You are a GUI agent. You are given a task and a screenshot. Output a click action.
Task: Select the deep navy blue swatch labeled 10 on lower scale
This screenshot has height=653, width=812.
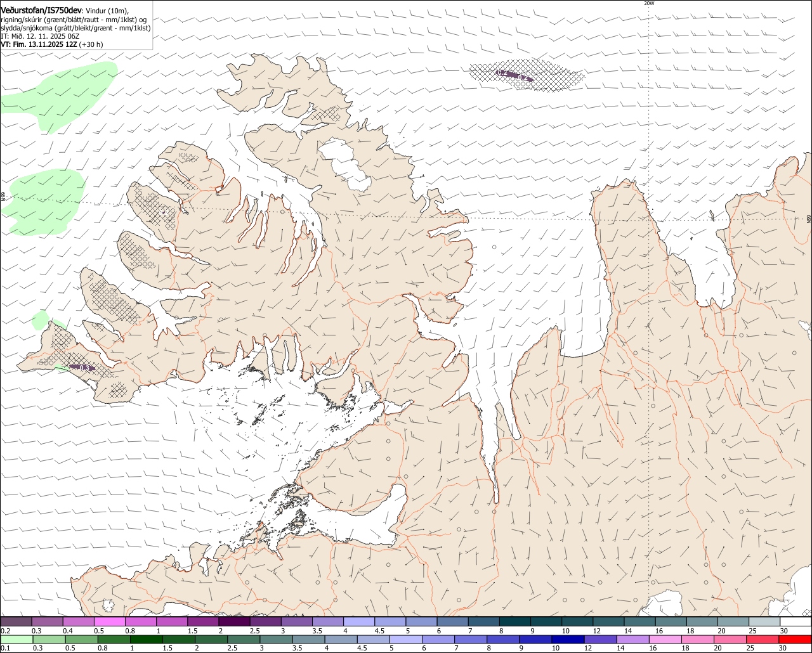568,639
